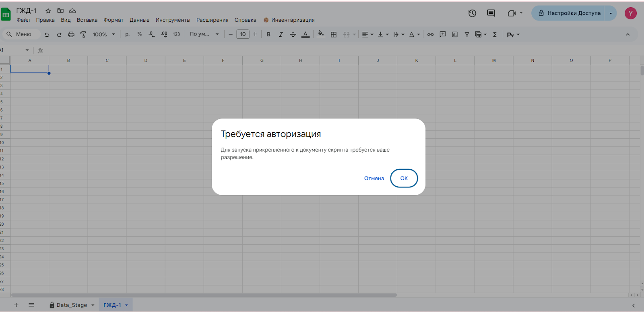The width and height of the screenshot is (644, 312).
Task: Open the Расширения menu
Action: 212,20
